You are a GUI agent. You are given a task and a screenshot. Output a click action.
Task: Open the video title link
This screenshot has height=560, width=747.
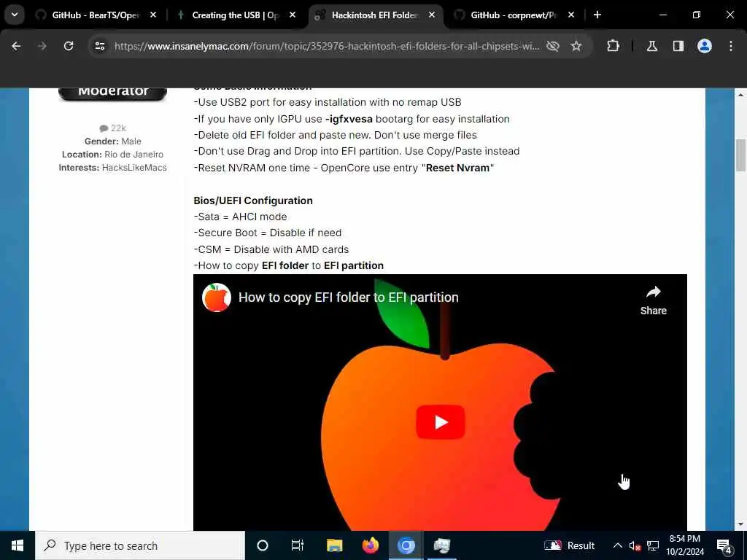(348, 297)
